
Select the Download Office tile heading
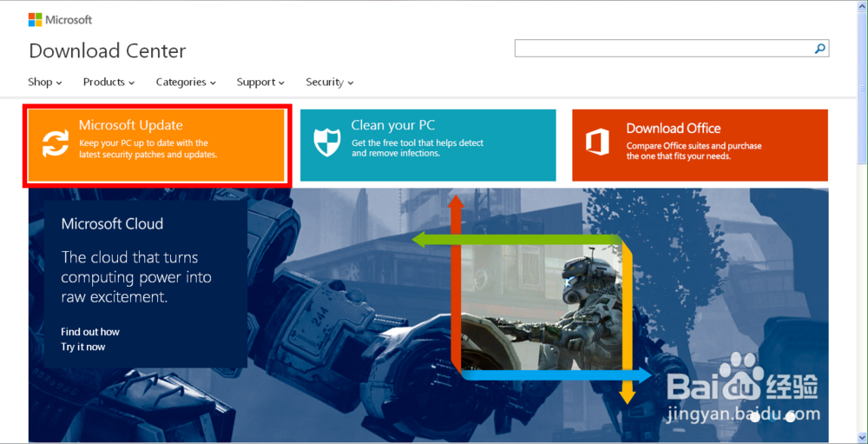[674, 129]
